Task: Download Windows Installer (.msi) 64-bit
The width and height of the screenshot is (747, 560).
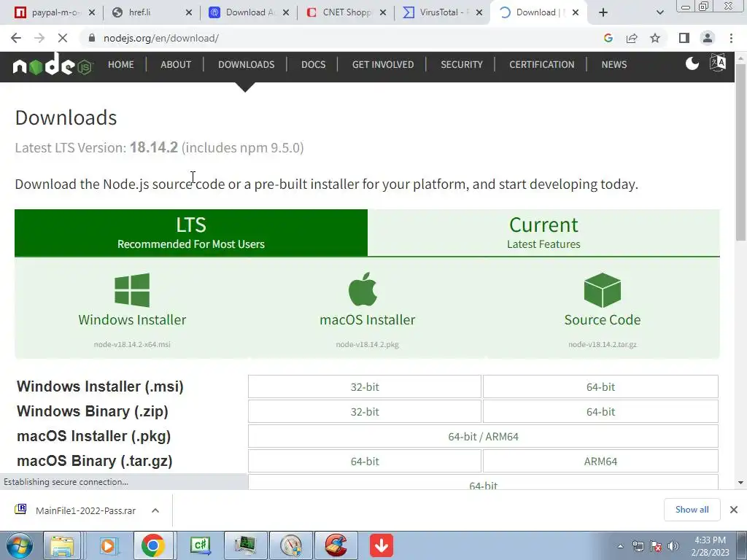Action: (x=600, y=386)
